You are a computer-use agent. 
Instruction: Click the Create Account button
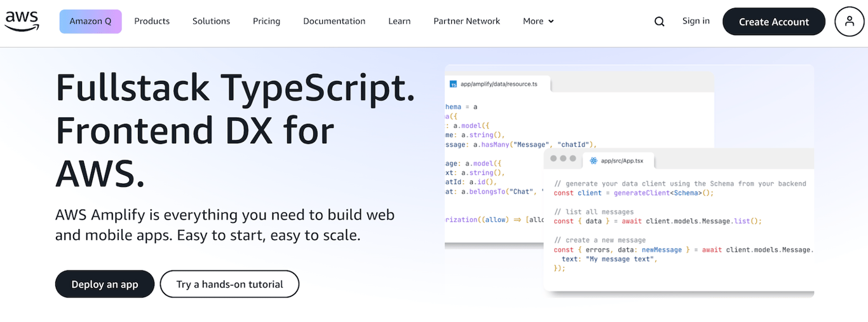773,22
